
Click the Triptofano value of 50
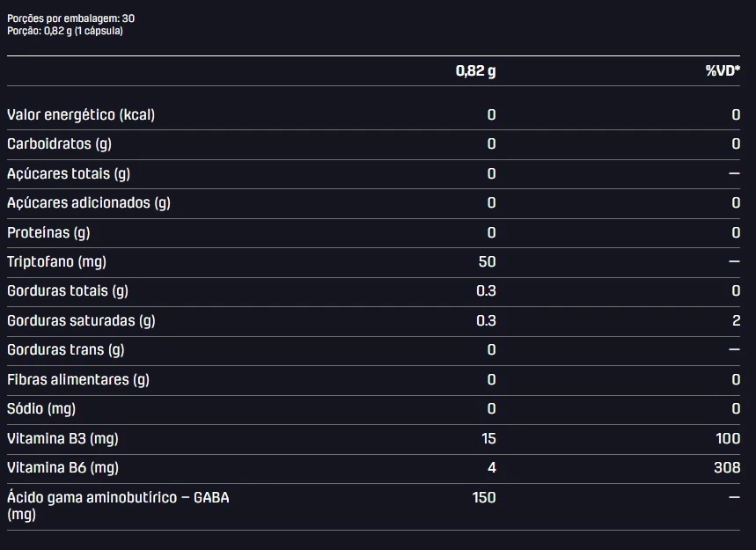[487, 261]
